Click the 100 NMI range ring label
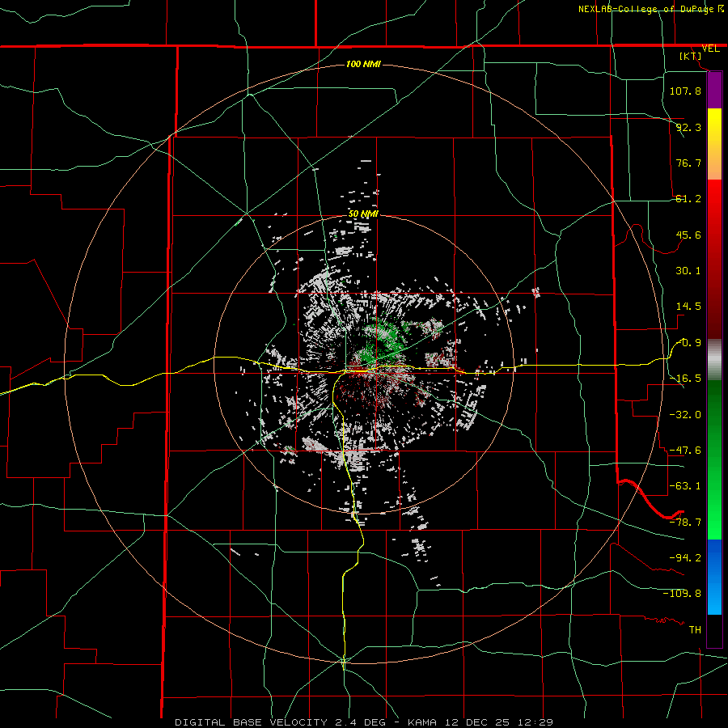This screenshot has height=728, width=728. (x=363, y=64)
